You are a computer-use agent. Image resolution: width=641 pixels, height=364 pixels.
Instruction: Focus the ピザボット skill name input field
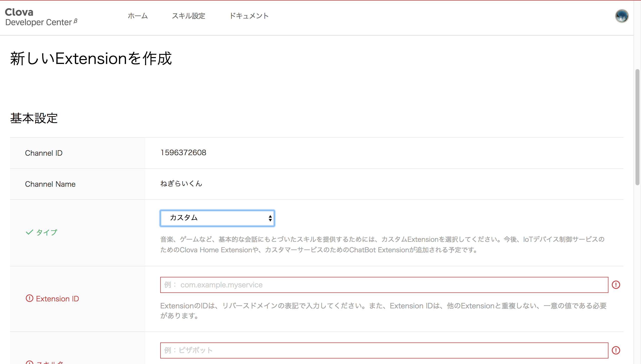384,350
